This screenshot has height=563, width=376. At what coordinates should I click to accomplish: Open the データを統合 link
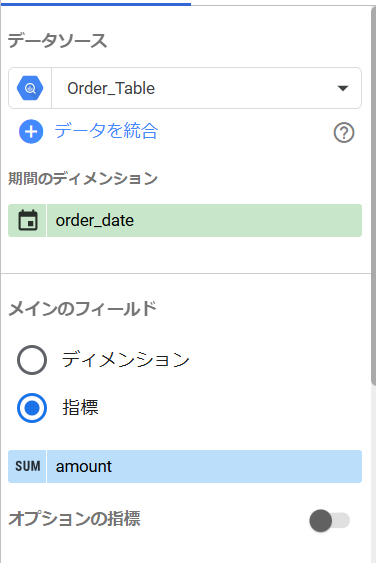coord(106,131)
